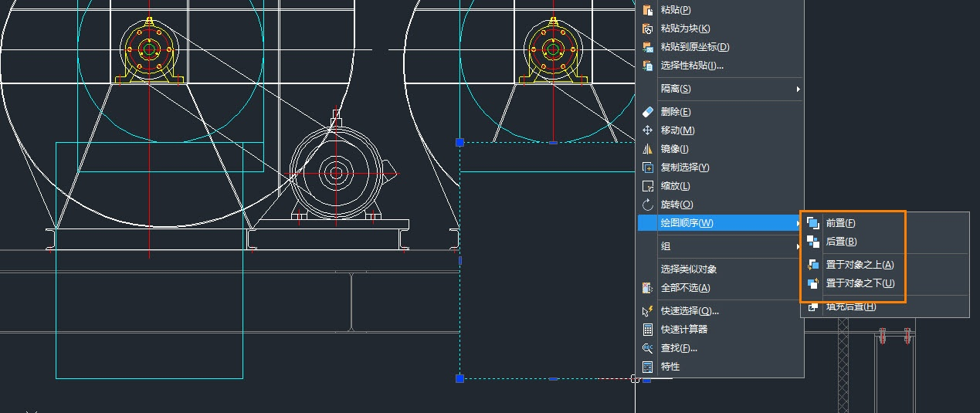Screen dimensions: 980x413
Task: Choose the 旋转(O) rotate tool
Action: (719, 205)
